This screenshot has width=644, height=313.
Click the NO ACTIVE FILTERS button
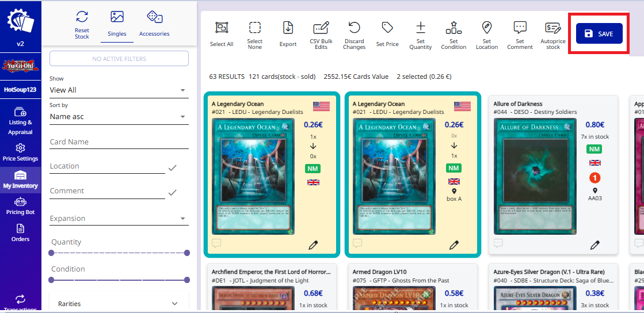pyautogui.click(x=119, y=59)
